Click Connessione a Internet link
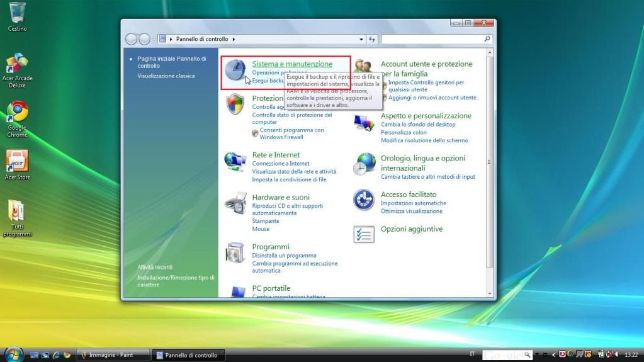This screenshot has height=362, width=644. coord(281,164)
